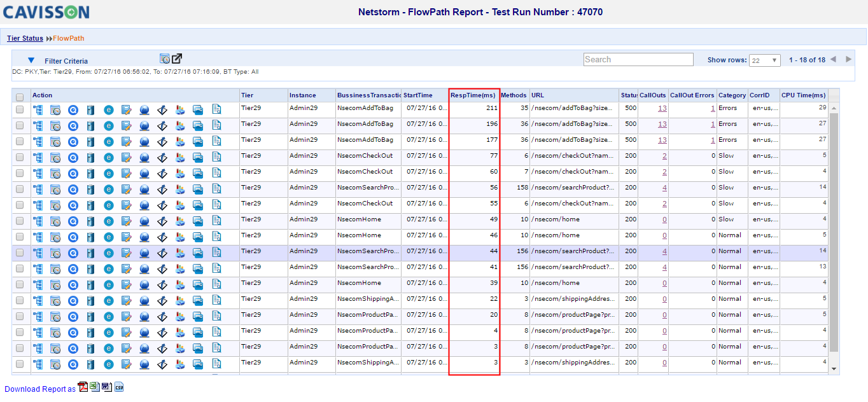Image resolution: width=868 pixels, height=402 pixels.
Task: Collapse the Filter Criteria section triangle
Action: [31, 60]
